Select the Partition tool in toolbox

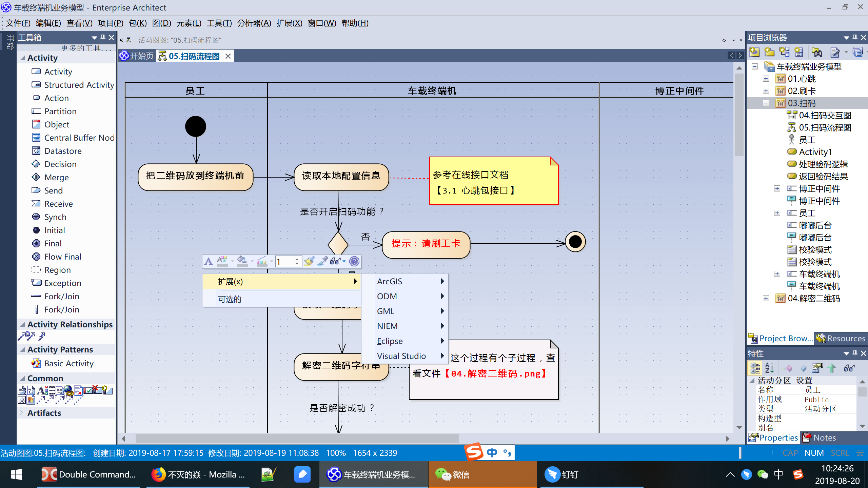[x=60, y=111]
